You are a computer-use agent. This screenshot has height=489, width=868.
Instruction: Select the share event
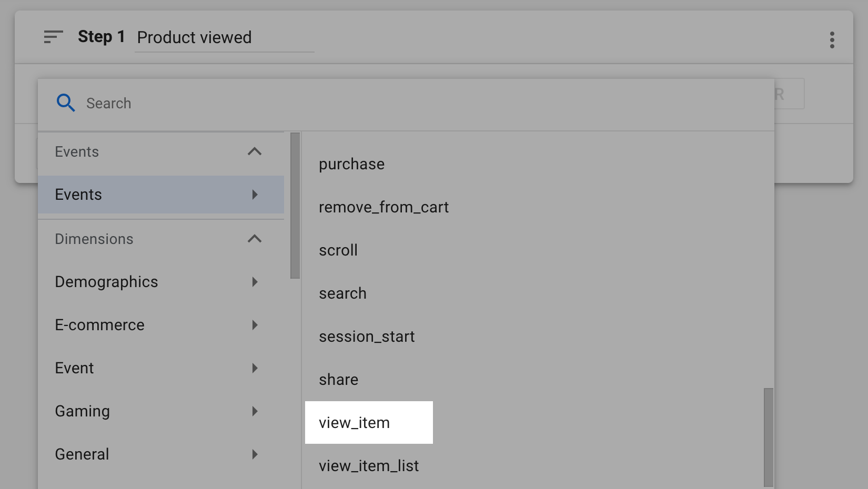[x=338, y=379]
